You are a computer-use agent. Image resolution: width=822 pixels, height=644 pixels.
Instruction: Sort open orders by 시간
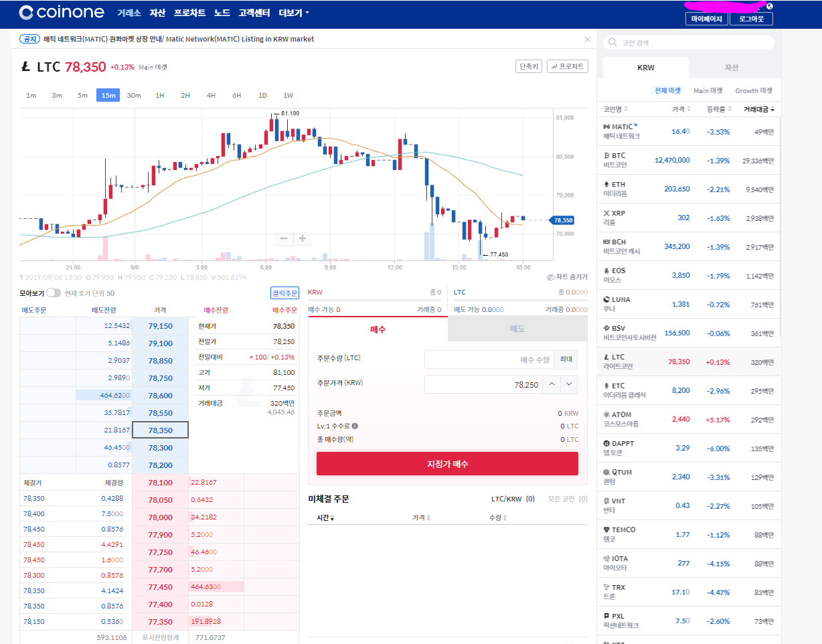(325, 517)
